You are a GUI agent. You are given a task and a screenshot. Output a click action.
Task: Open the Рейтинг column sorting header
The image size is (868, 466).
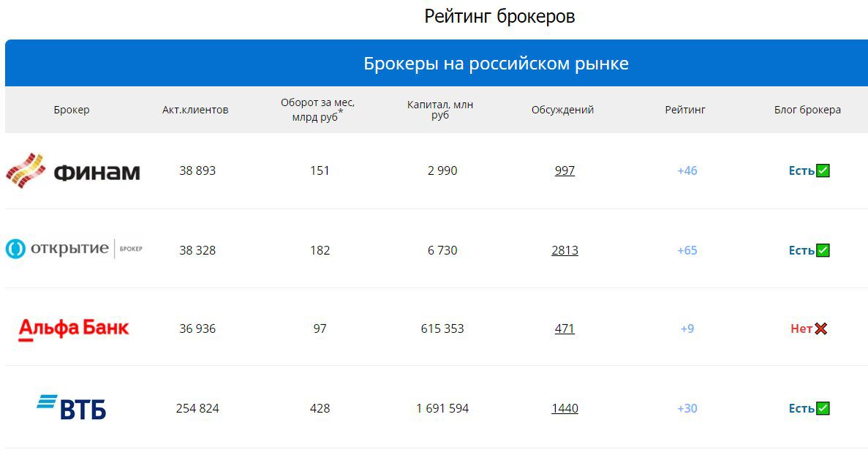(x=684, y=110)
